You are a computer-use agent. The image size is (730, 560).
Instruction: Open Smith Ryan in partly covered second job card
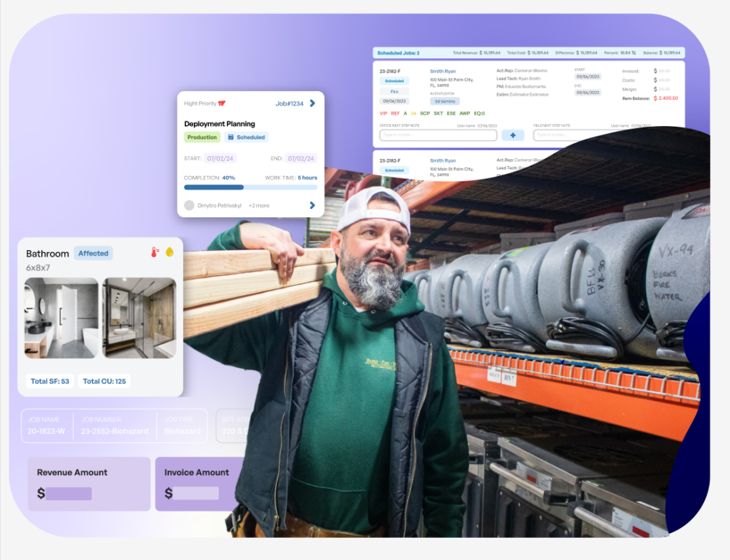tap(443, 160)
